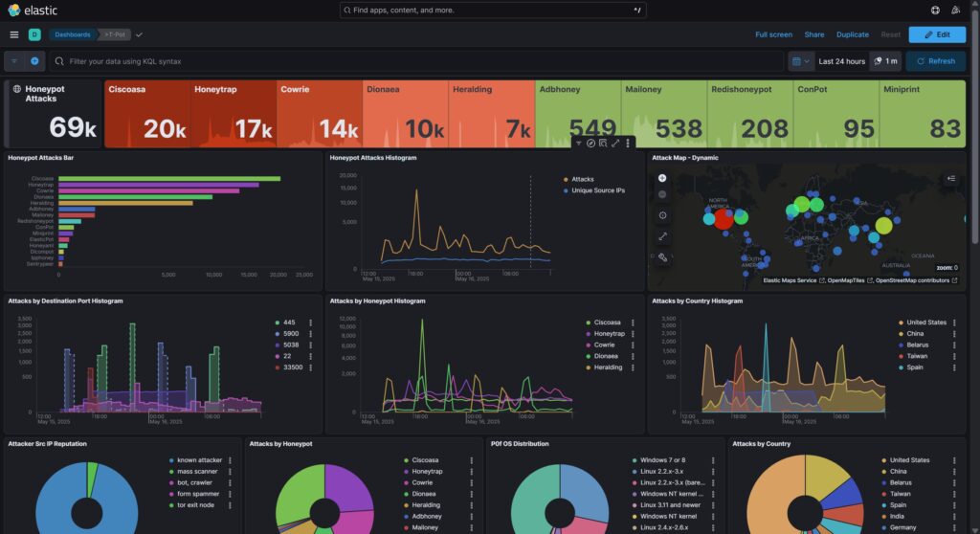Click Inspect icon in panel hover toolbar
The image size is (980, 534).
coord(603,144)
